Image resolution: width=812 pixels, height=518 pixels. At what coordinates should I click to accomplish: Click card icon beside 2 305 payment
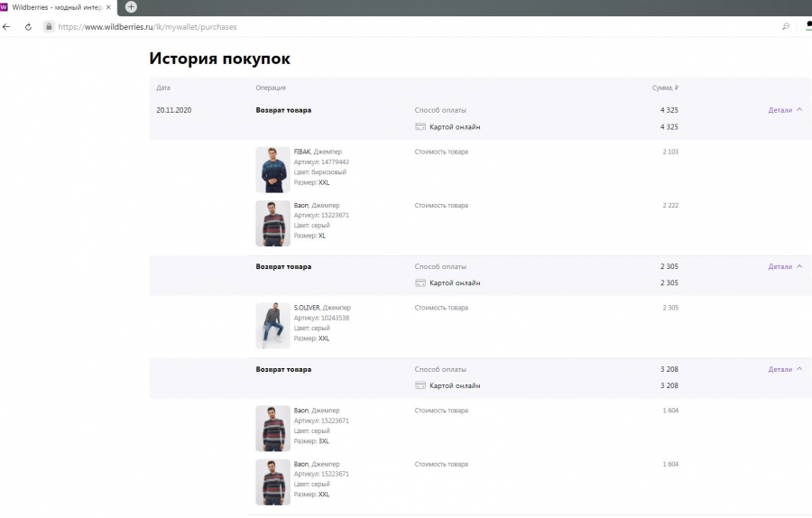(420, 282)
